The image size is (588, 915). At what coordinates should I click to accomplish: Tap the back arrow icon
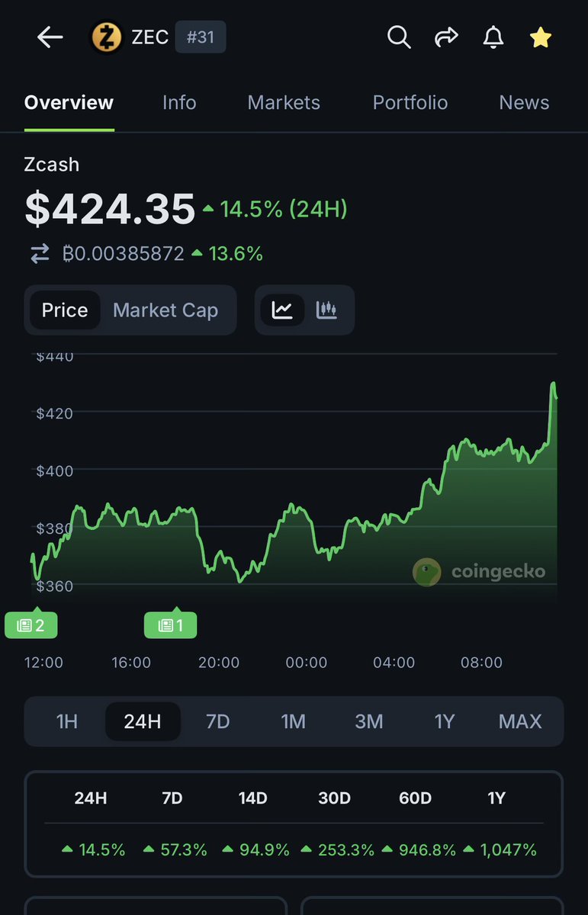[50, 37]
